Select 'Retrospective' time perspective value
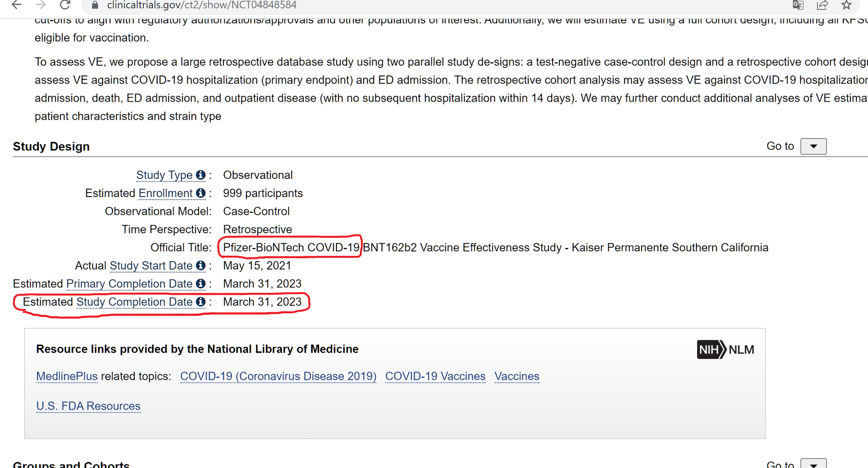The height and width of the screenshot is (468, 868). (258, 229)
